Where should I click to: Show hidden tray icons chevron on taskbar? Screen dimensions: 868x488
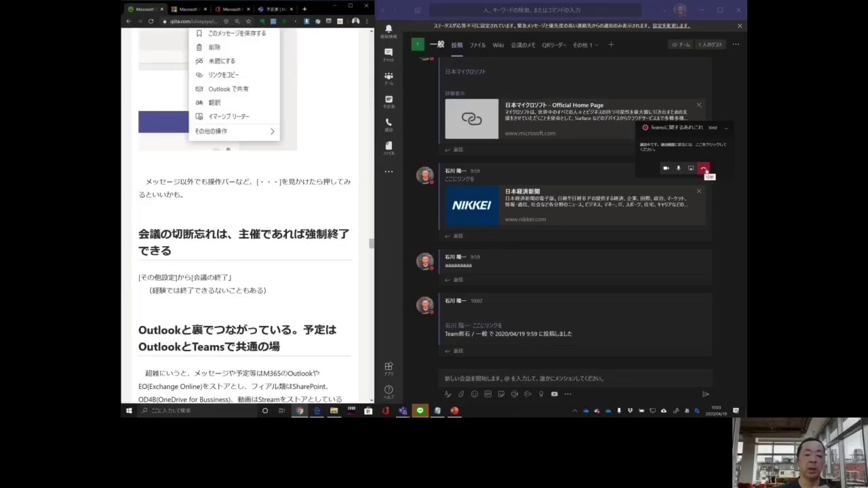(x=575, y=411)
